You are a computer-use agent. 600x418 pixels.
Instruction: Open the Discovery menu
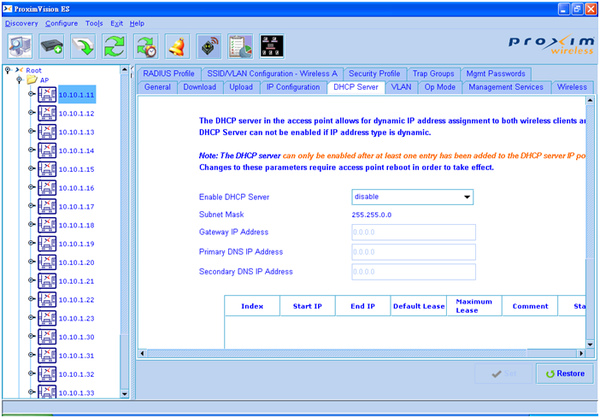click(x=21, y=23)
